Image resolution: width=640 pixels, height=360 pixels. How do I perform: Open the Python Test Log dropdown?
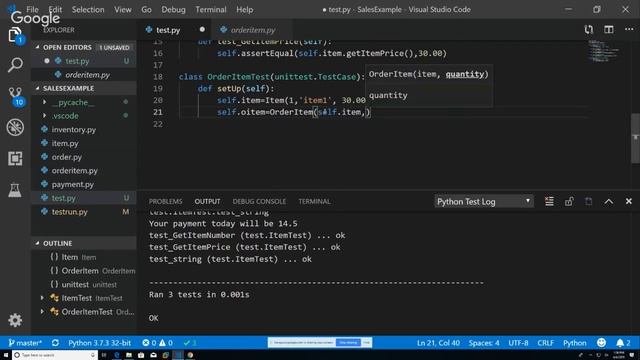click(x=484, y=201)
